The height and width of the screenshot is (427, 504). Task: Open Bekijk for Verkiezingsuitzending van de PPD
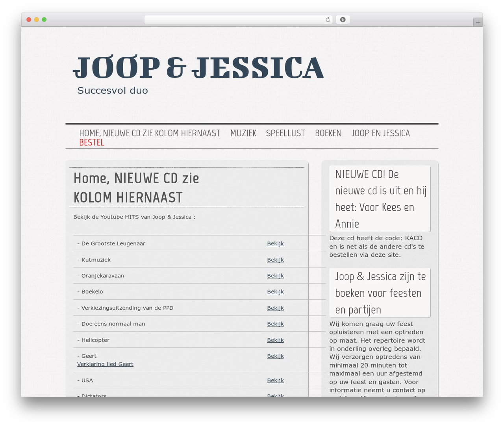[275, 308]
